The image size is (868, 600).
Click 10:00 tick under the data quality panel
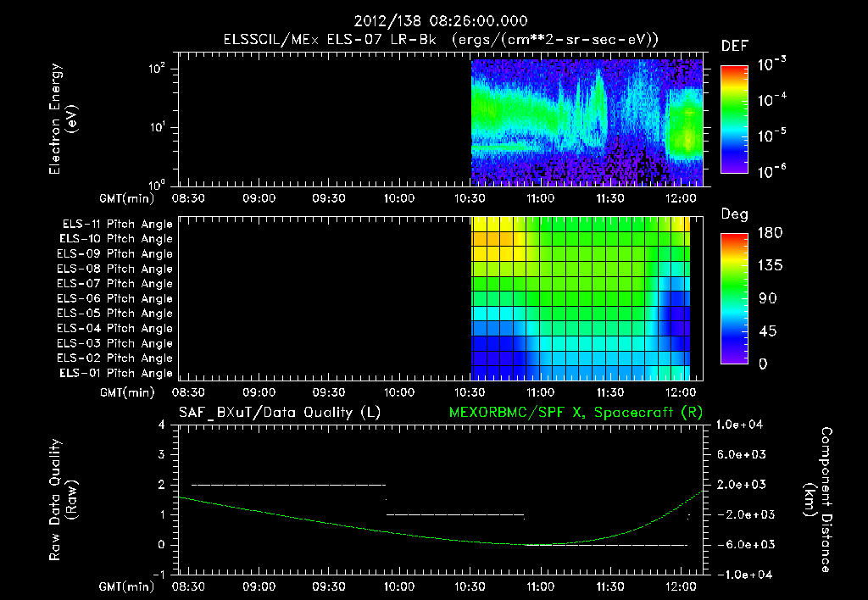pyautogui.click(x=399, y=586)
